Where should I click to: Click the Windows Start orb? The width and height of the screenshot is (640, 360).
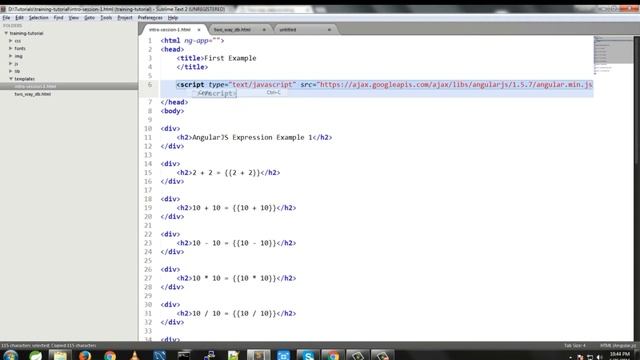(x=10, y=355)
